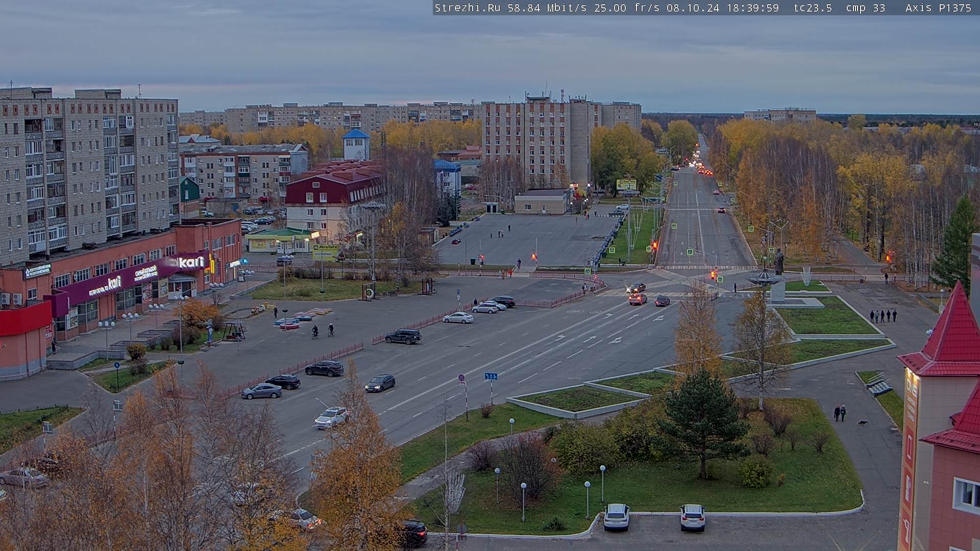Click the Strezhi.Ru overlay text
The image size is (980, 551).
(467, 8)
